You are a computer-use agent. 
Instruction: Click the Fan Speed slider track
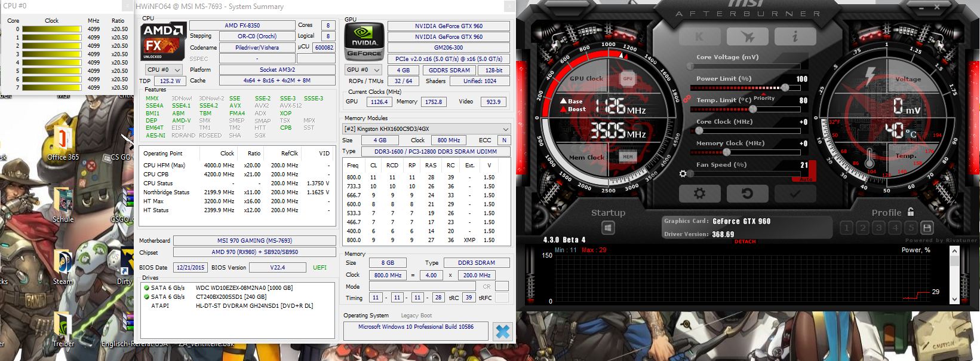tap(745, 174)
